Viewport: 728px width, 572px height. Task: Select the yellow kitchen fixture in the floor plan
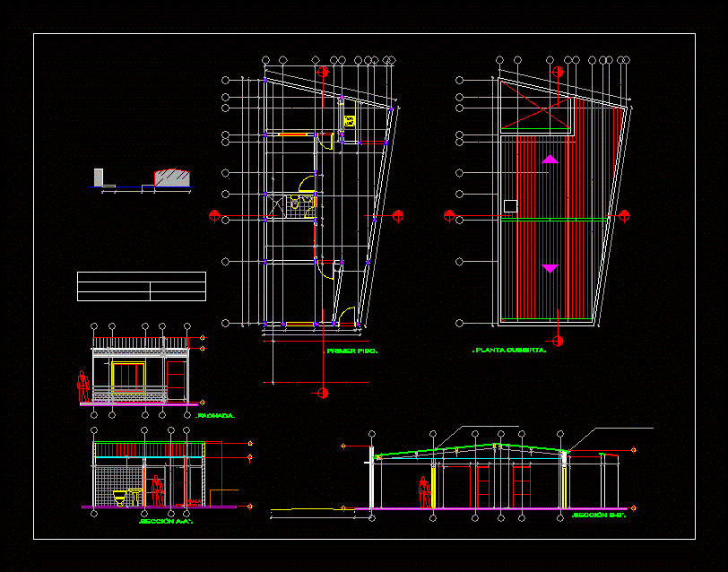coord(350,119)
